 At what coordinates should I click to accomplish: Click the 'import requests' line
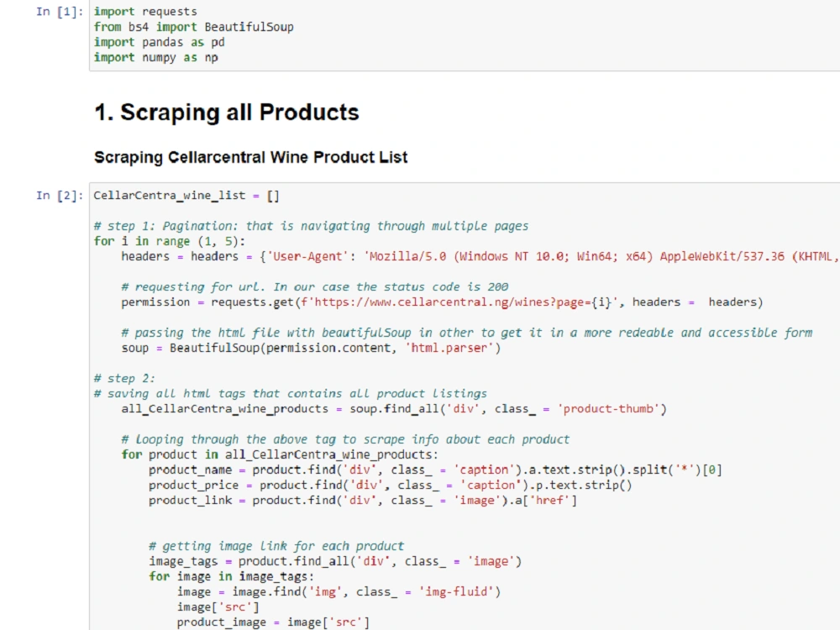click(x=145, y=11)
